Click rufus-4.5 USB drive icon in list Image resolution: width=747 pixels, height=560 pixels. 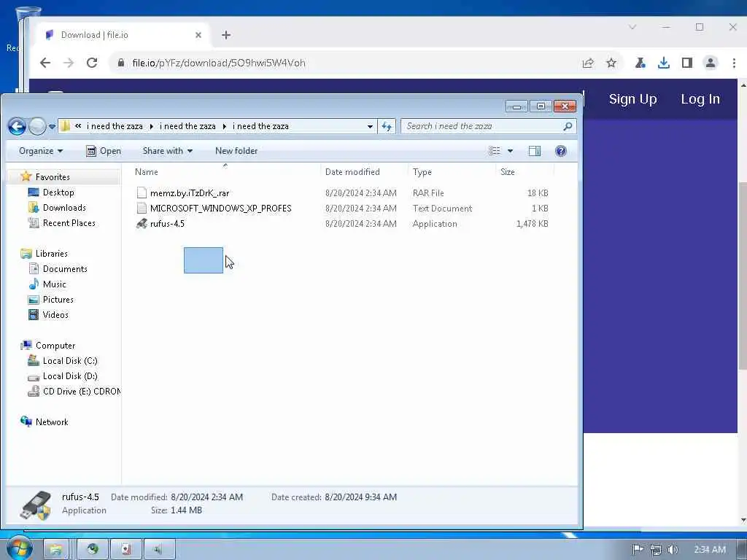142,223
